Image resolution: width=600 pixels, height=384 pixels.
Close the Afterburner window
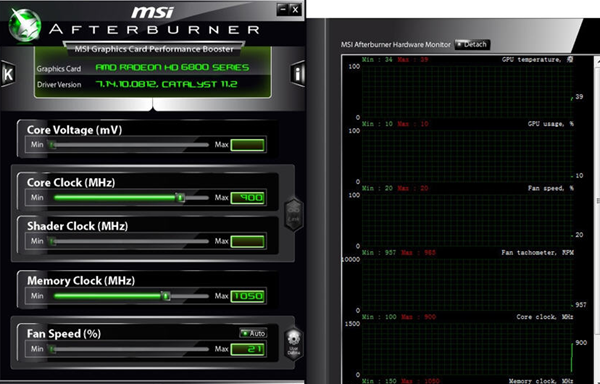(x=295, y=9)
